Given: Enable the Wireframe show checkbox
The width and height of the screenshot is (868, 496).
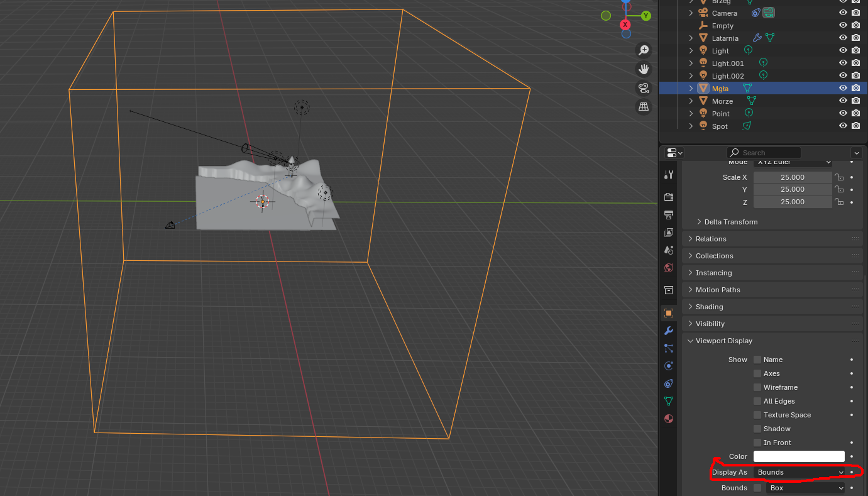Looking at the screenshot, I should click(x=757, y=387).
